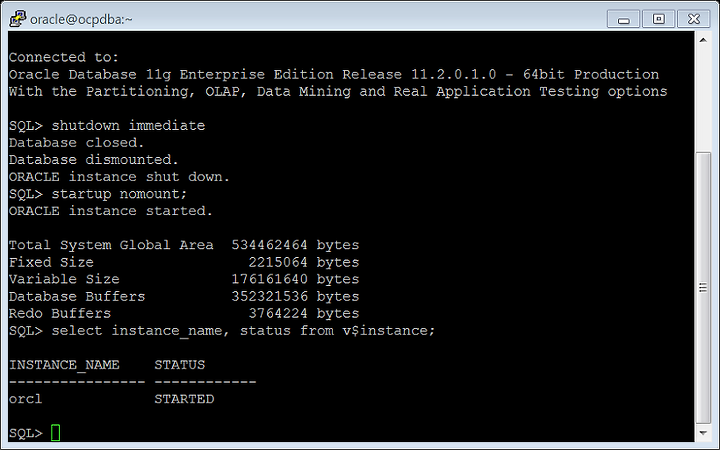Click the INSTANCE_NAME column header
Image resolution: width=720 pixels, height=450 pixels.
click(x=64, y=365)
